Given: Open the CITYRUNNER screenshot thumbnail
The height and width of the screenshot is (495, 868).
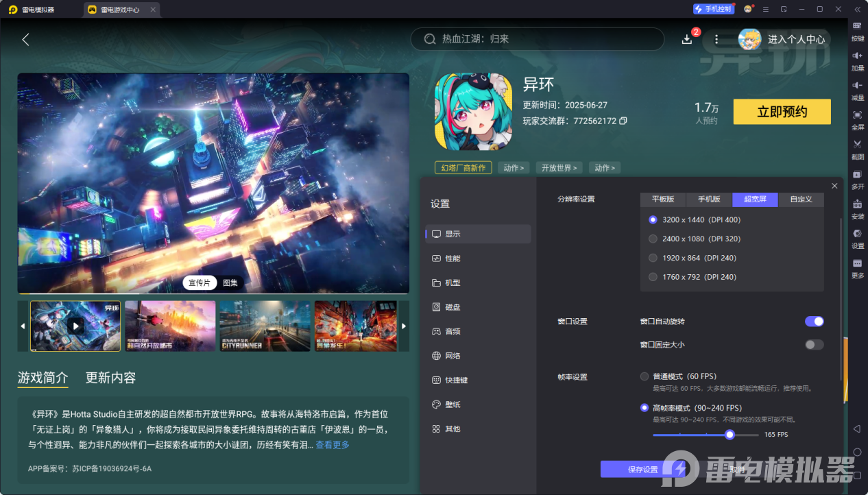Looking at the screenshot, I should click(x=264, y=326).
